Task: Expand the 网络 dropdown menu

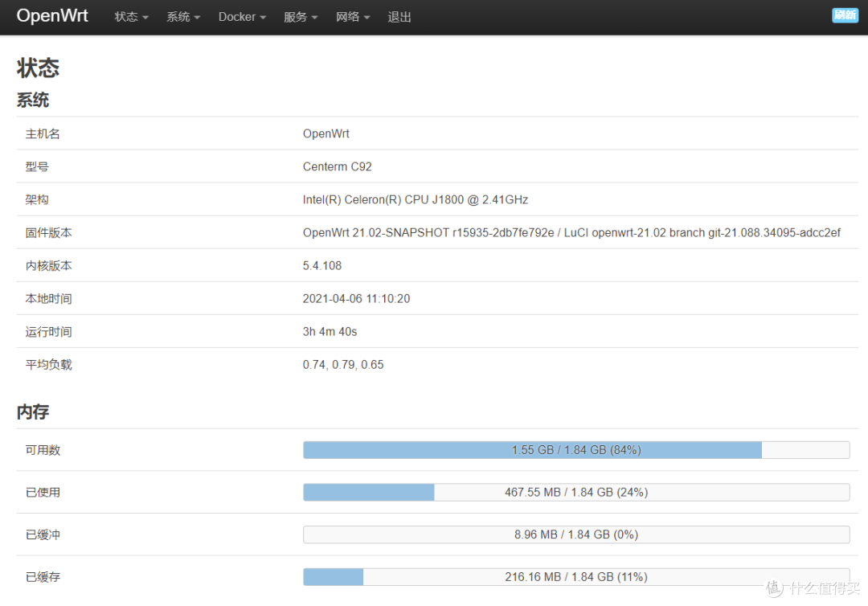Action: (352, 17)
